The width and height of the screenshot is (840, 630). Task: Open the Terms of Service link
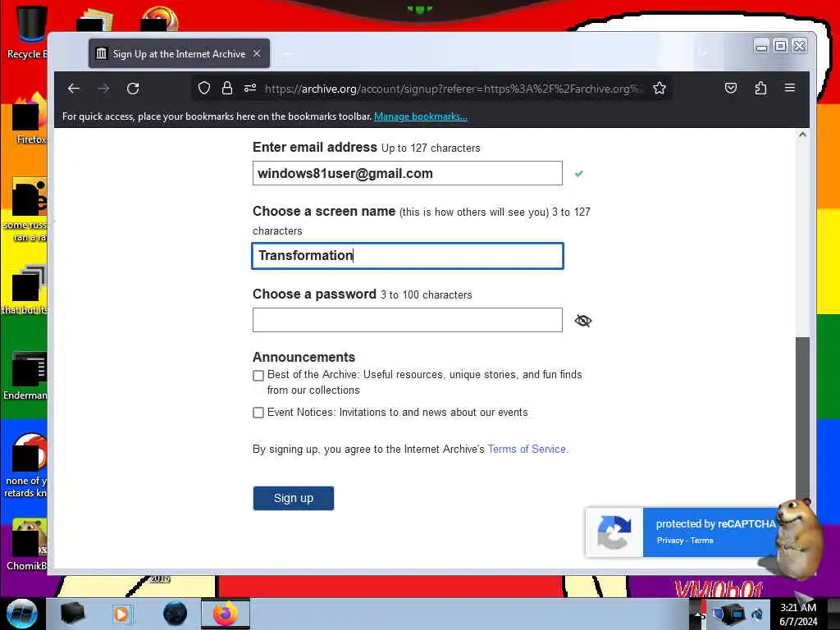[527, 449]
